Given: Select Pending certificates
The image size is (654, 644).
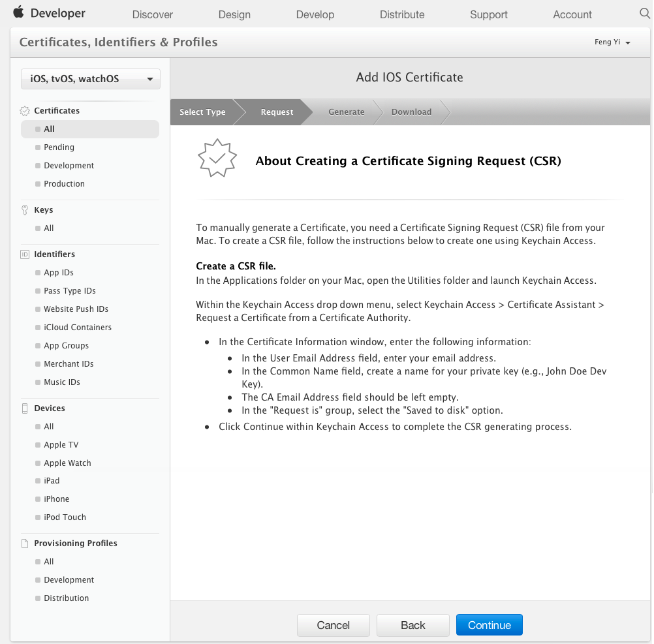Looking at the screenshot, I should coord(59,147).
